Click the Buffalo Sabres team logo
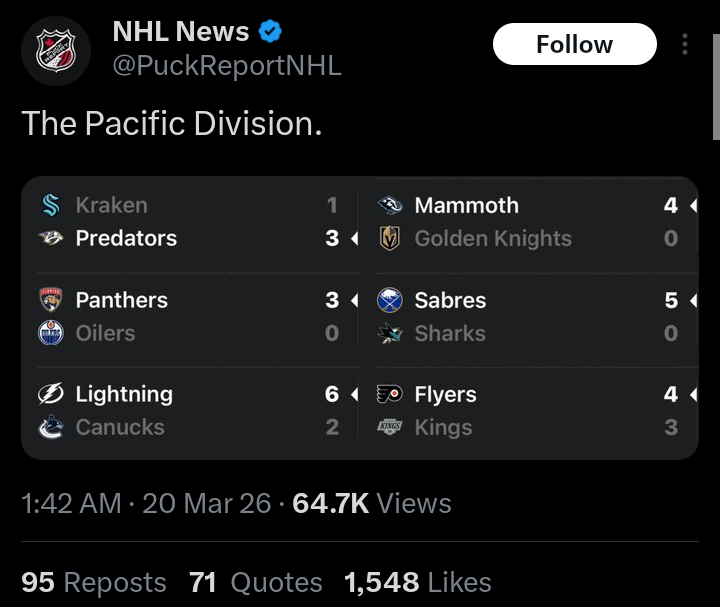Image resolution: width=720 pixels, height=607 pixels. point(389,300)
